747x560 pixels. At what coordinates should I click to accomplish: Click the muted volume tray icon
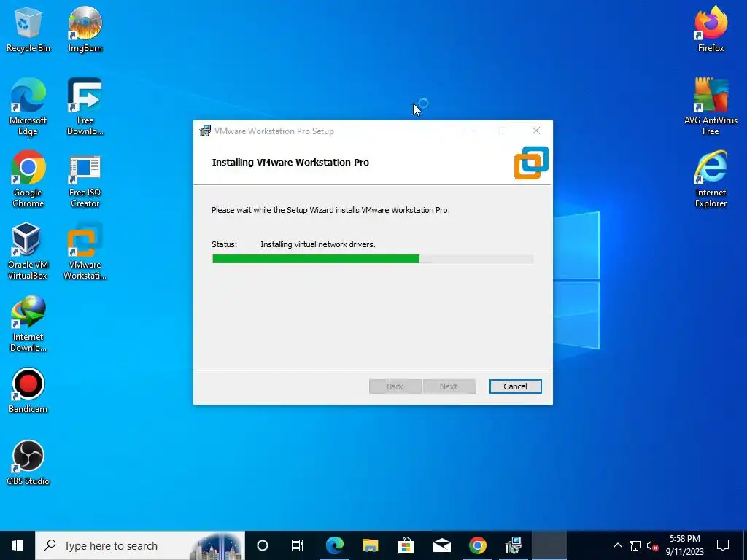pos(653,545)
